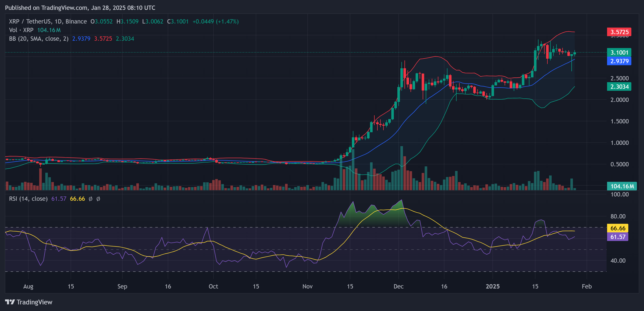Screen dimensions: 644x311
Task: Click the 2025 label on the time axis
Action: (x=493, y=286)
